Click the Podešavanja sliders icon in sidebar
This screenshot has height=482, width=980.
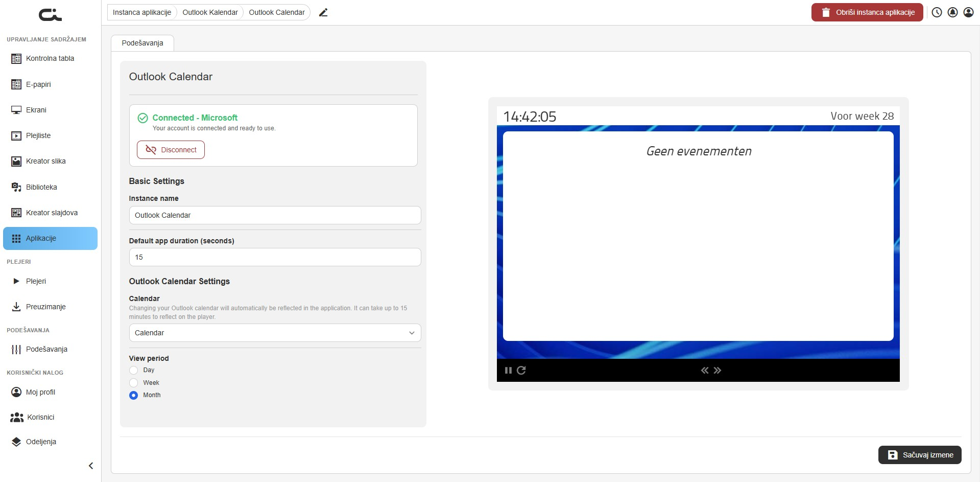tap(16, 349)
